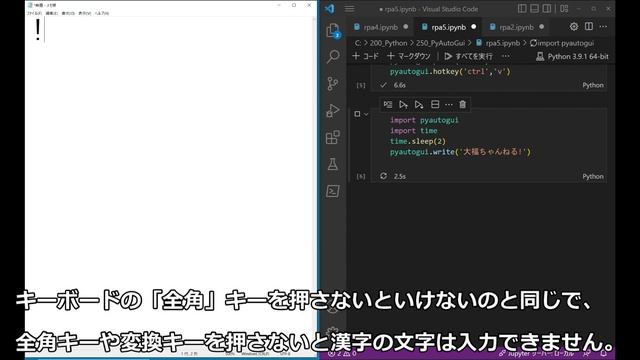Toggle the secondary side bar visibility

tap(547, 9)
